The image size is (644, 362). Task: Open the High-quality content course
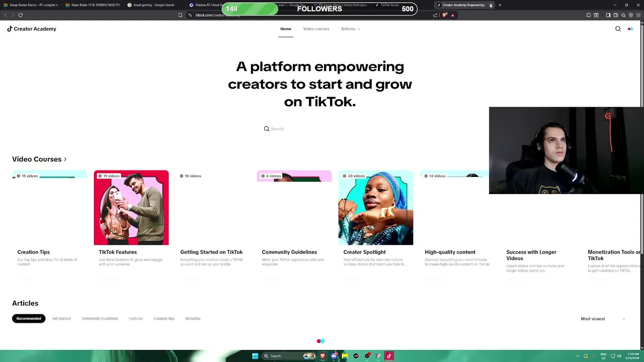point(450,252)
